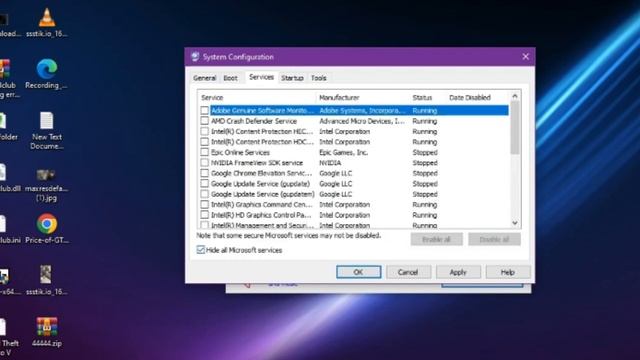The image size is (640, 360).
Task: Check the Google Update Service (gupdatem) checkbox
Action: [204, 194]
